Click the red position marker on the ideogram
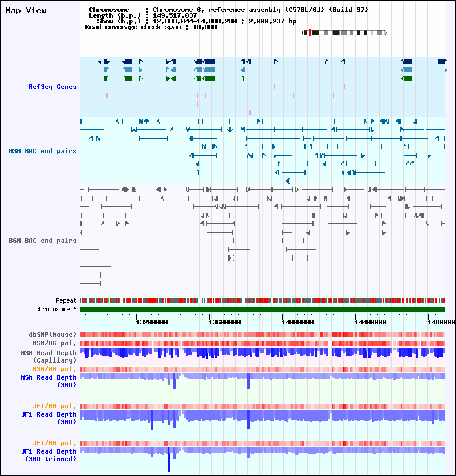This screenshot has width=456, height=476. click(310, 32)
